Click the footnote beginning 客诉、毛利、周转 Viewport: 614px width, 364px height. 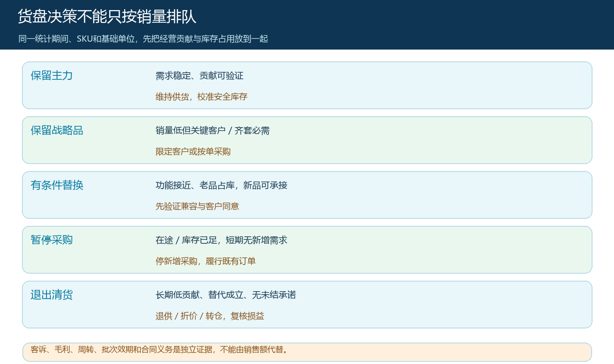coord(159,350)
